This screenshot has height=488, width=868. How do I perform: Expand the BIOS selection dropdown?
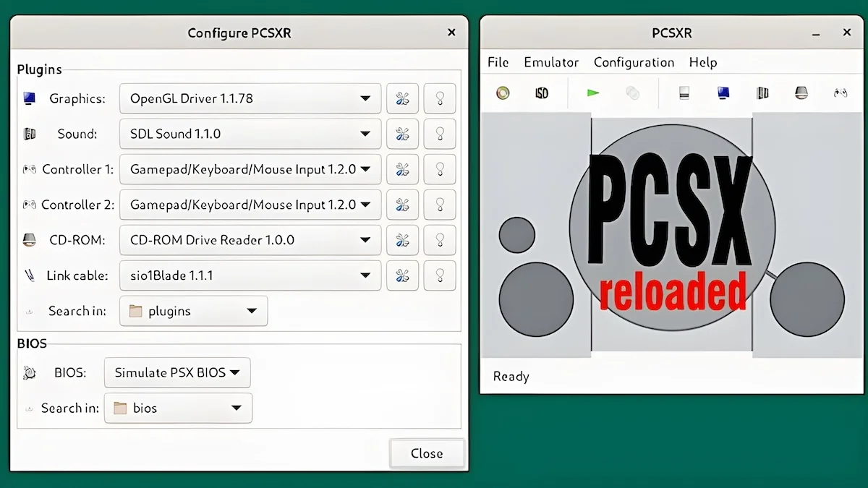click(177, 373)
